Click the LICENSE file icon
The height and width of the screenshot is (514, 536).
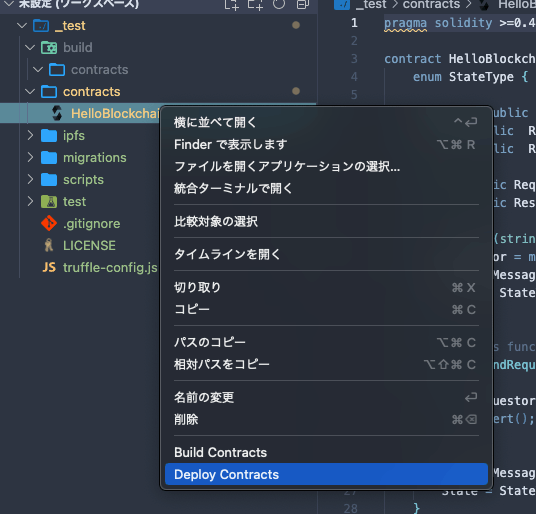pos(49,245)
